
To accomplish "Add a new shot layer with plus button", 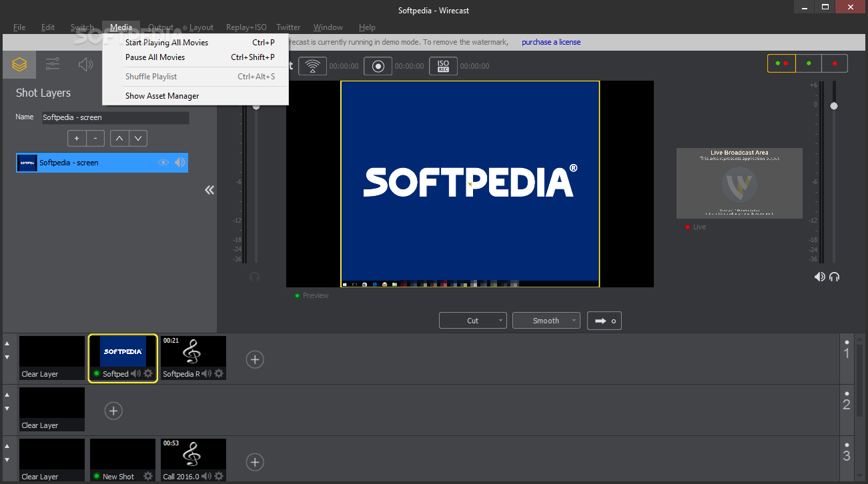I will [77, 139].
